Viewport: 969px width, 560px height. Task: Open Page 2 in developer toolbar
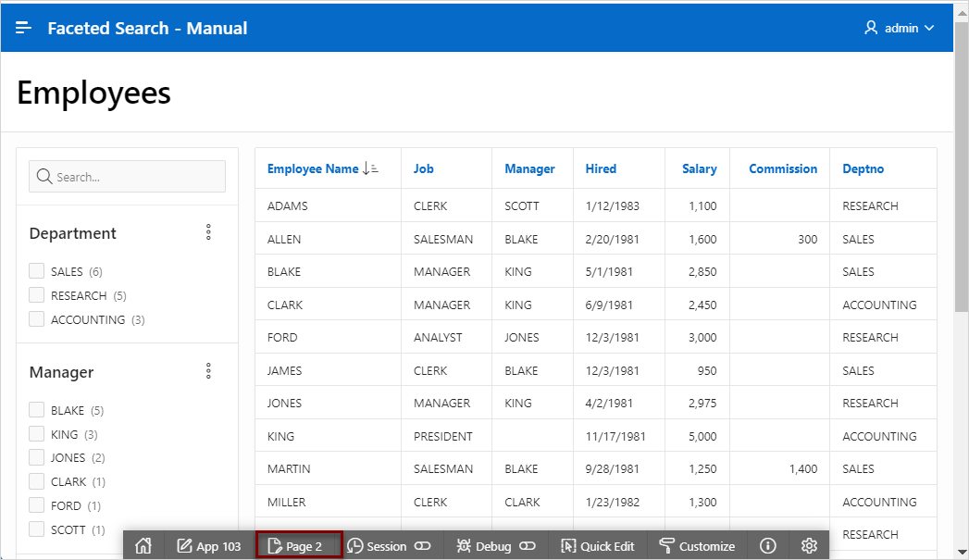pyautogui.click(x=295, y=546)
